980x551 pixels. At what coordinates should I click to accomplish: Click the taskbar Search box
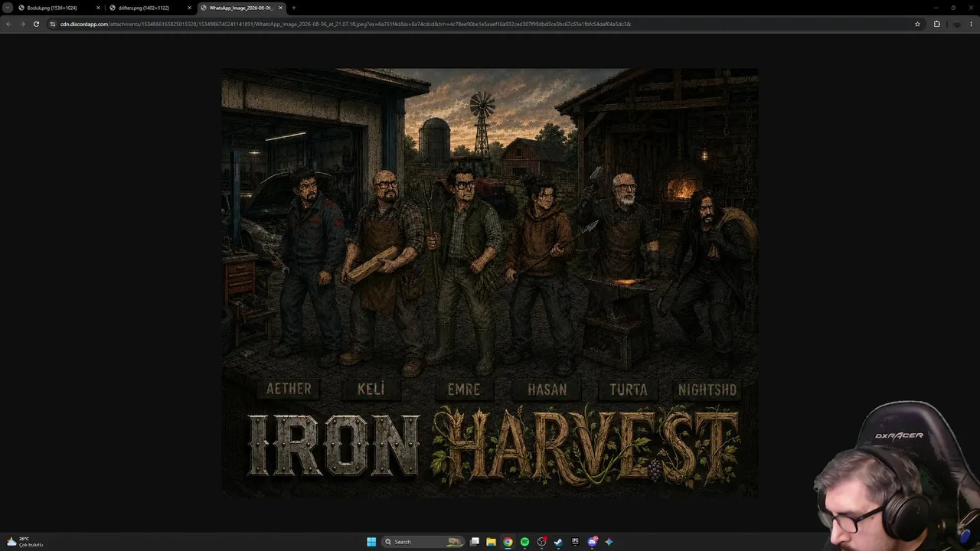click(x=423, y=542)
